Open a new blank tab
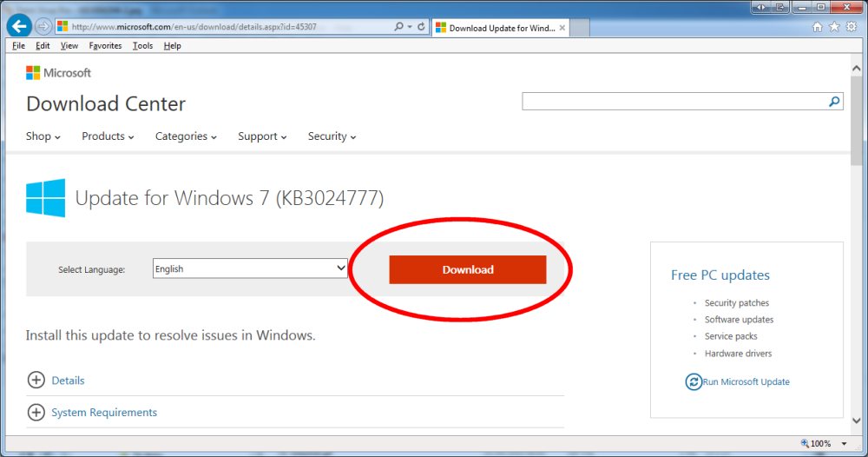 tap(580, 28)
